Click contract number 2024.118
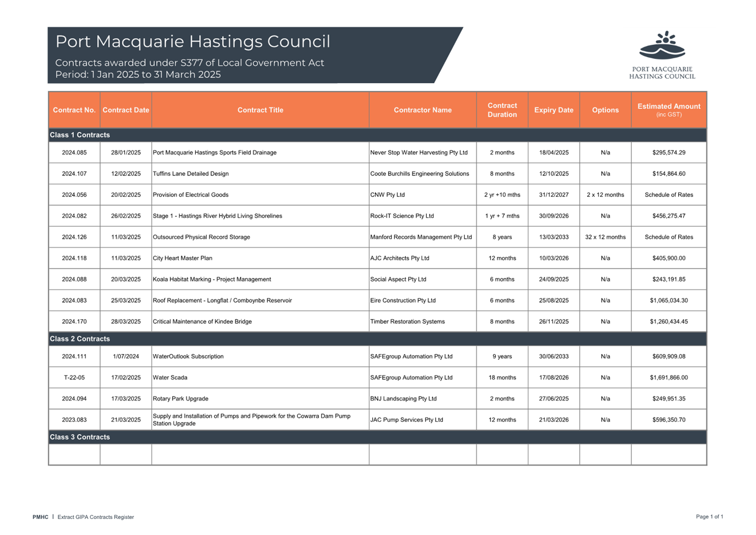Screen dimensions: 756x535 tap(74, 258)
